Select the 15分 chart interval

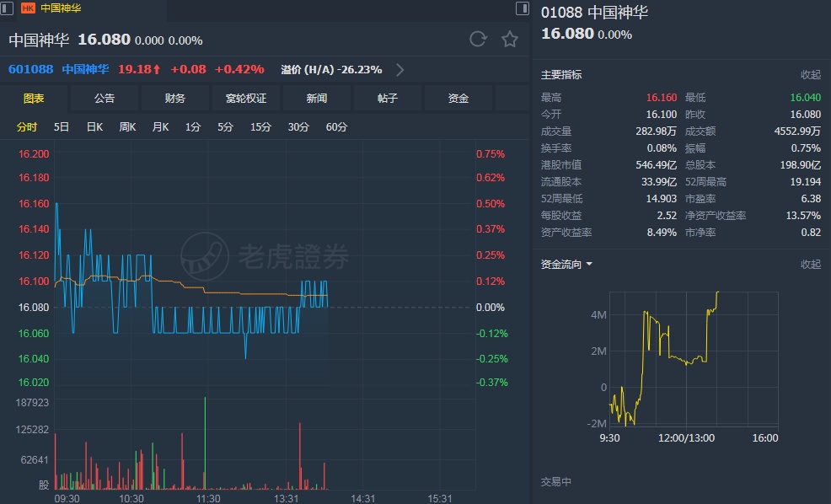[x=260, y=127]
